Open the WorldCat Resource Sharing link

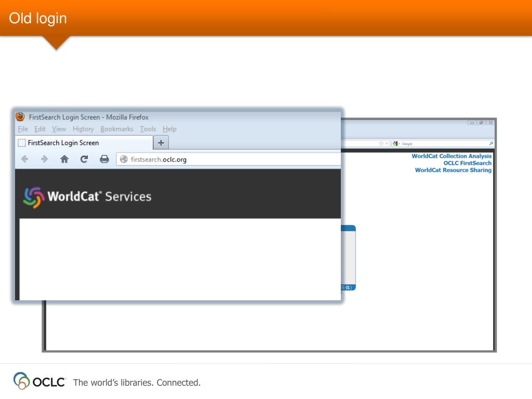pos(453,170)
